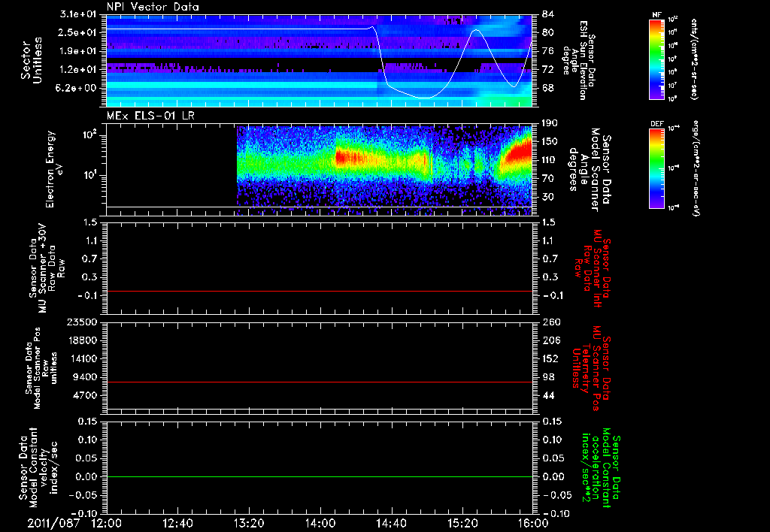Click the 12:00 time tick label
Image resolution: width=770 pixels, height=532 pixels.
(x=107, y=523)
